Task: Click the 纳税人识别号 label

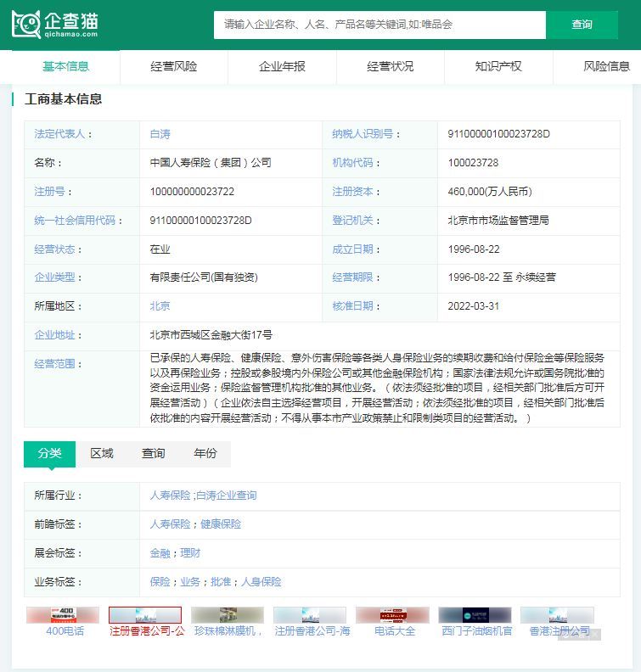Action: [363, 134]
